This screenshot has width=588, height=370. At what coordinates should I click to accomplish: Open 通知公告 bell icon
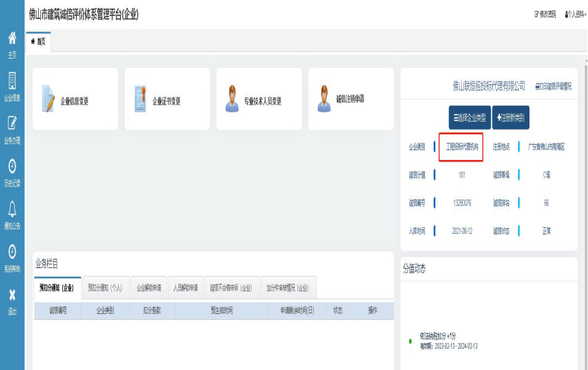coord(12,215)
